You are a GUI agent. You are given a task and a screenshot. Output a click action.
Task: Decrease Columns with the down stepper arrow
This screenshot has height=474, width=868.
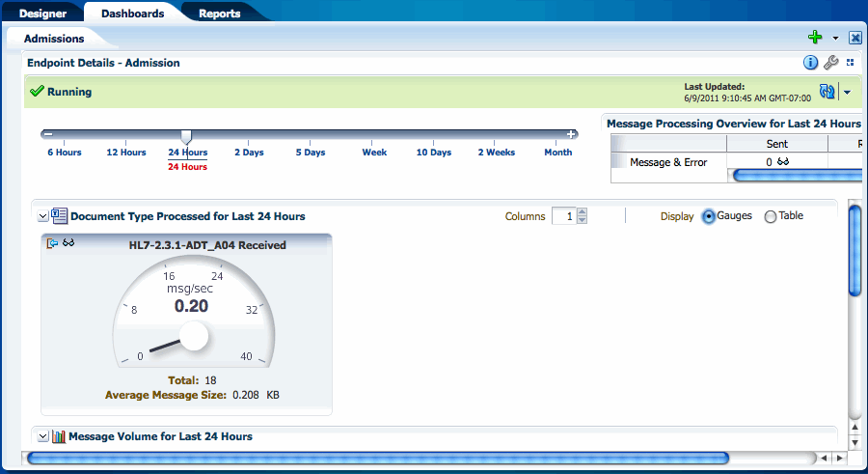(x=582, y=220)
